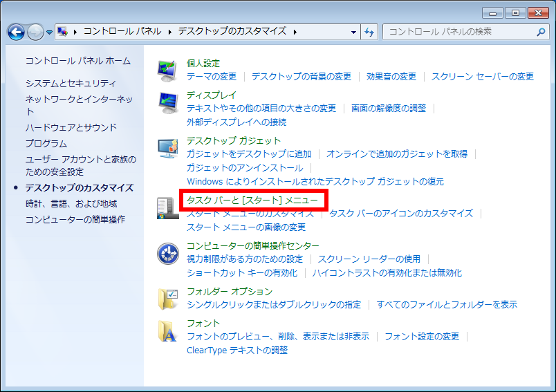Click テキストやその他の項目の大きさの変更

coord(261,109)
